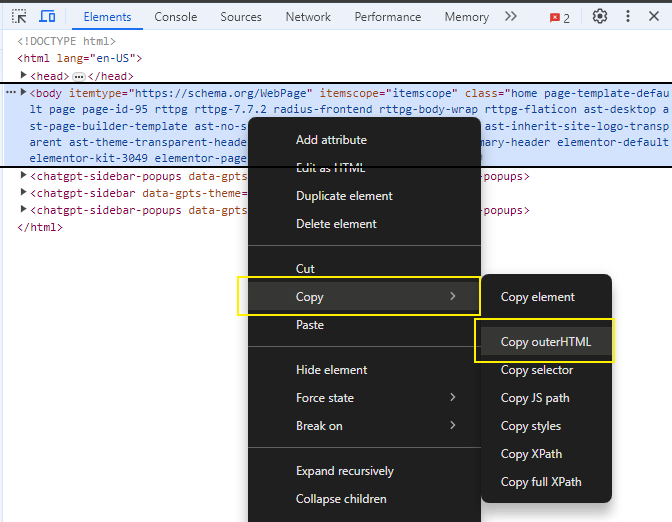672x522 pixels.
Task: Choose Collapse children
Action: click(364, 499)
